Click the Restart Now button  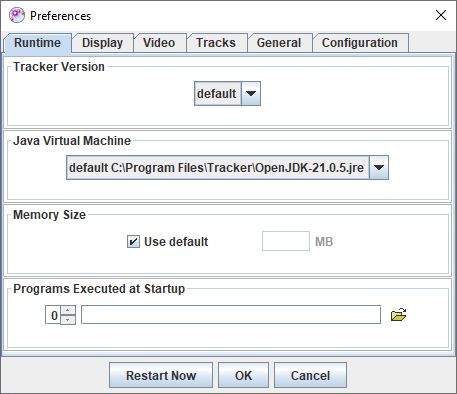[x=161, y=375]
